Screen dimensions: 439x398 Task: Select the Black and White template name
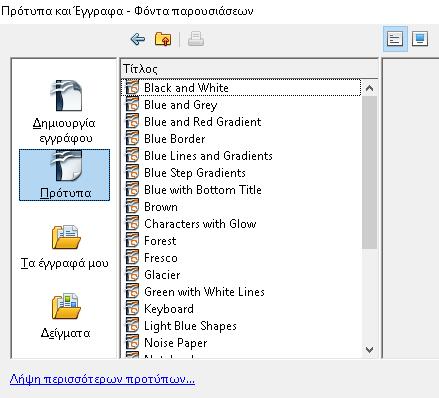(186, 88)
